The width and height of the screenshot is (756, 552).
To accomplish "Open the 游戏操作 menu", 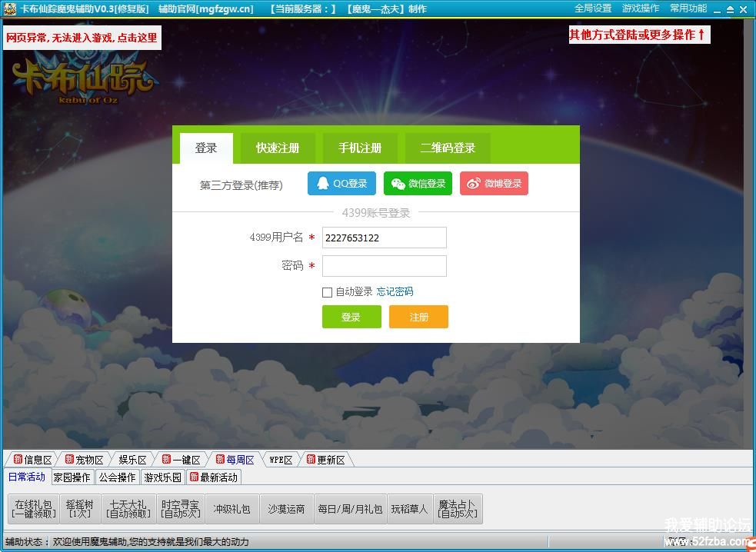I will click(x=640, y=8).
